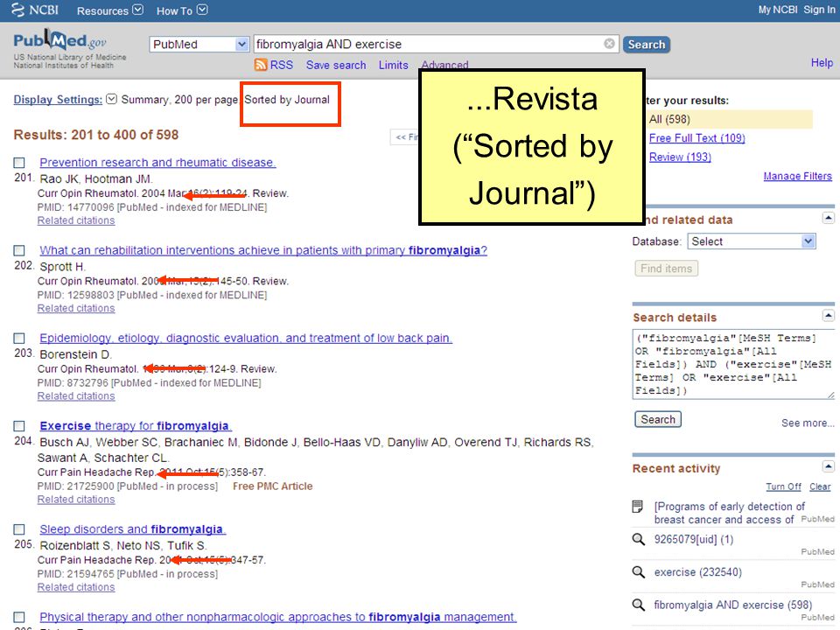The width and height of the screenshot is (840, 630).
Task: Collapse the Search details panel
Action: pos(829,315)
